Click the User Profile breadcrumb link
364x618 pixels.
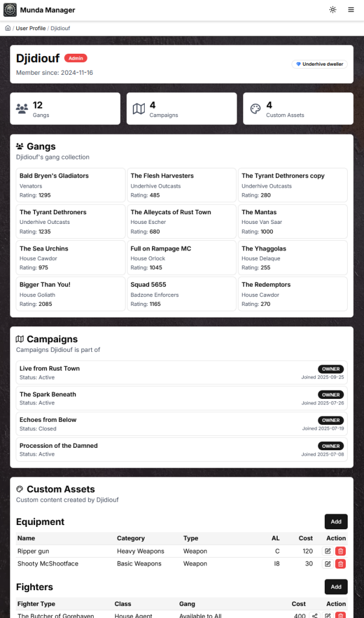point(30,28)
